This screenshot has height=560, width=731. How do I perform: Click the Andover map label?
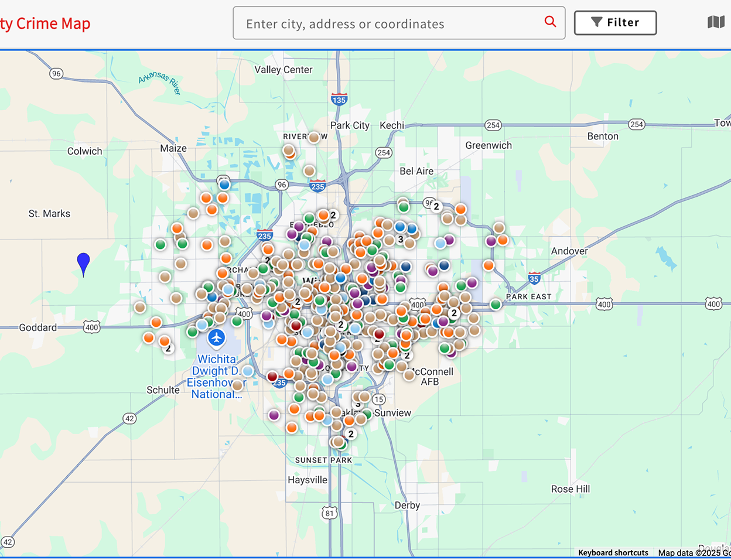[569, 251]
